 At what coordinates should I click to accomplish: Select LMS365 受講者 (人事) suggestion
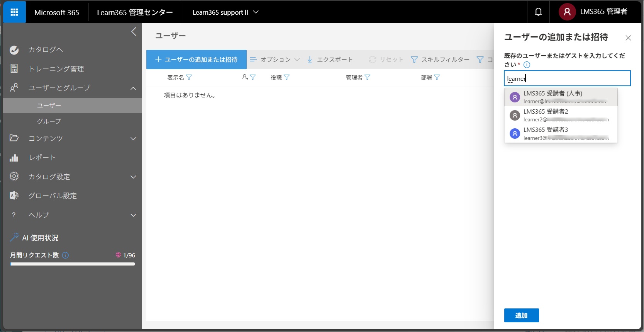click(561, 97)
